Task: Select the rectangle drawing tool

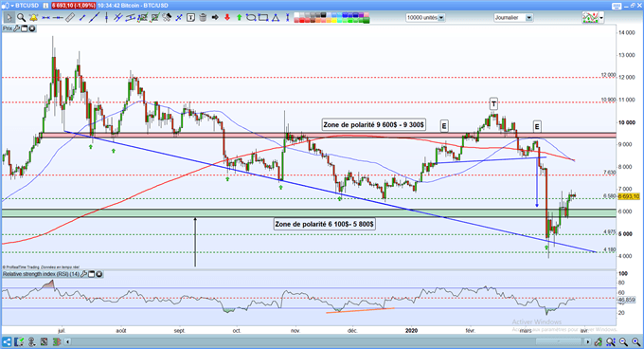Action: [x=263, y=17]
